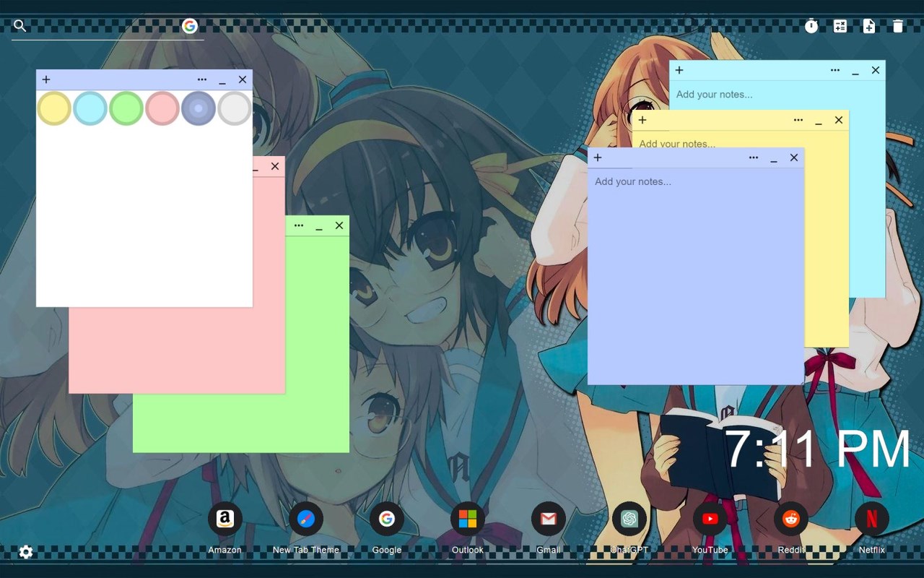
Task: Click the trash icon in top bar
Action: (898, 26)
